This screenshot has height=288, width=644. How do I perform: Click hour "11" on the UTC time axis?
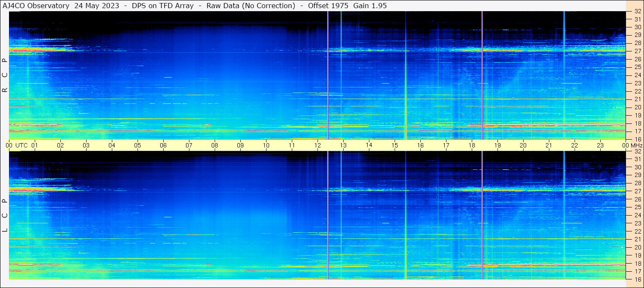(x=292, y=145)
